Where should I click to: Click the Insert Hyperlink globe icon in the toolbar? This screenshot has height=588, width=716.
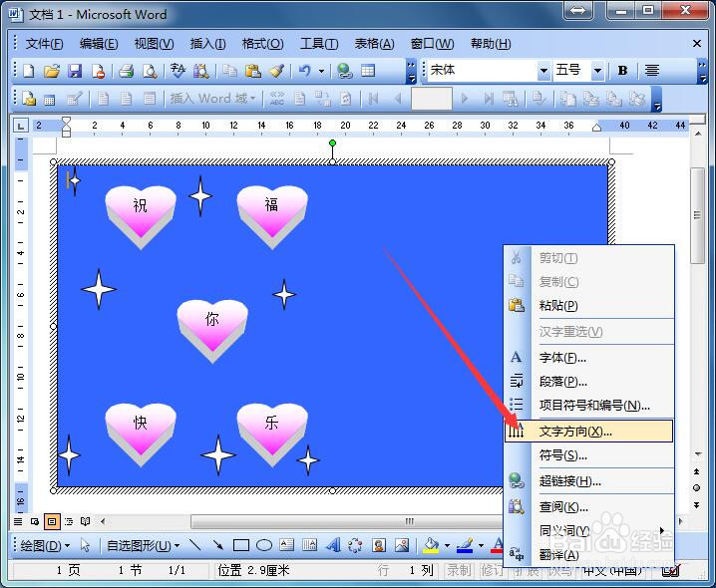[344, 71]
